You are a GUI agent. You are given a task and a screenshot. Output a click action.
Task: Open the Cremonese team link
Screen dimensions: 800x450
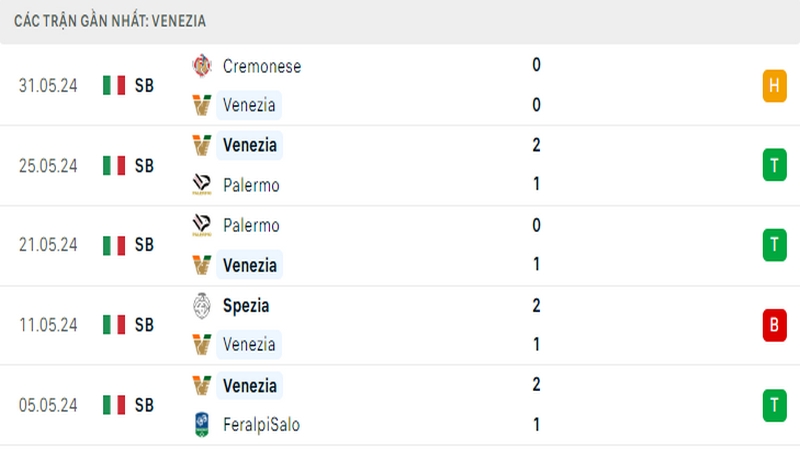pyautogui.click(x=262, y=66)
